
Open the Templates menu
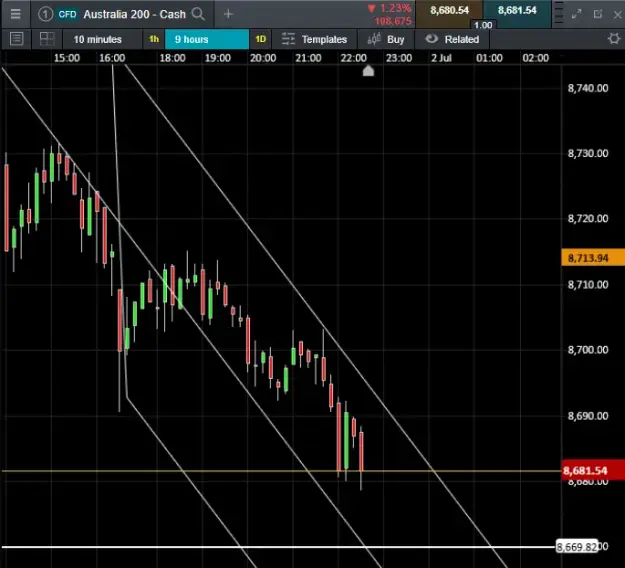314,39
